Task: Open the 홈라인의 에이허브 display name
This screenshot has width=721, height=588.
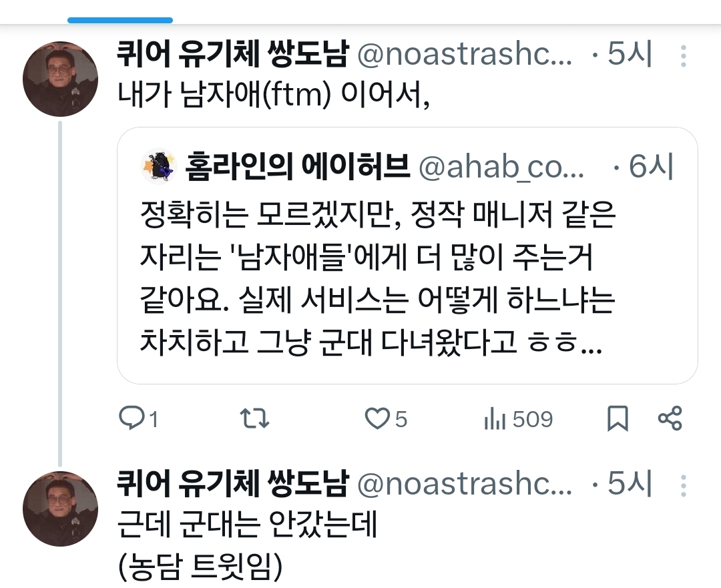Action: point(297,166)
